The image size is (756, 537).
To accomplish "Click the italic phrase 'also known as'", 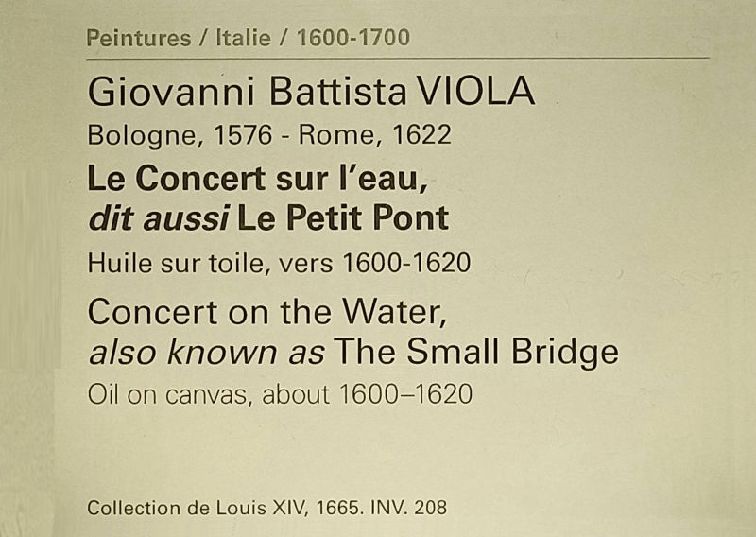I will coord(206,353).
